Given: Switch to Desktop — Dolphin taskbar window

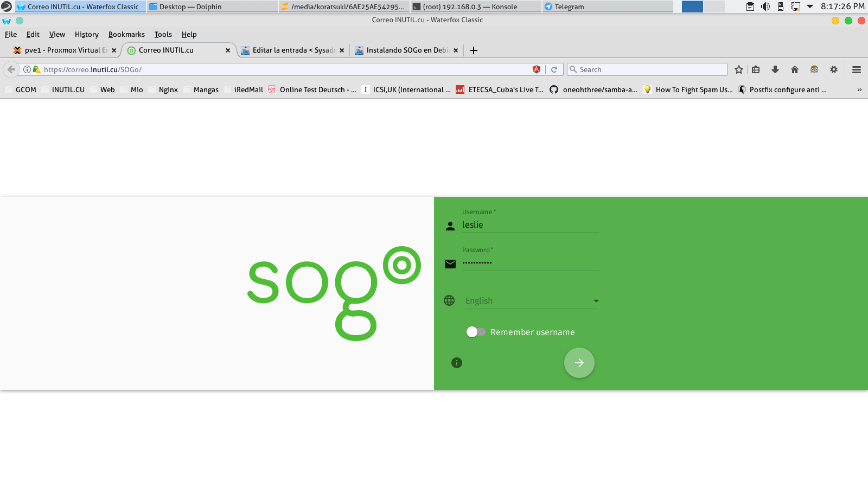Looking at the screenshot, I should [212, 7].
